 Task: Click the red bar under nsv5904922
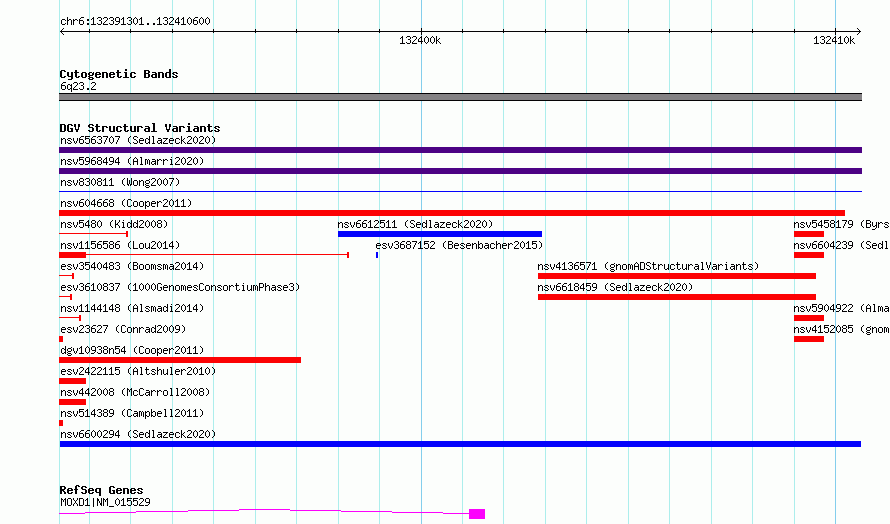pyautogui.click(x=809, y=318)
